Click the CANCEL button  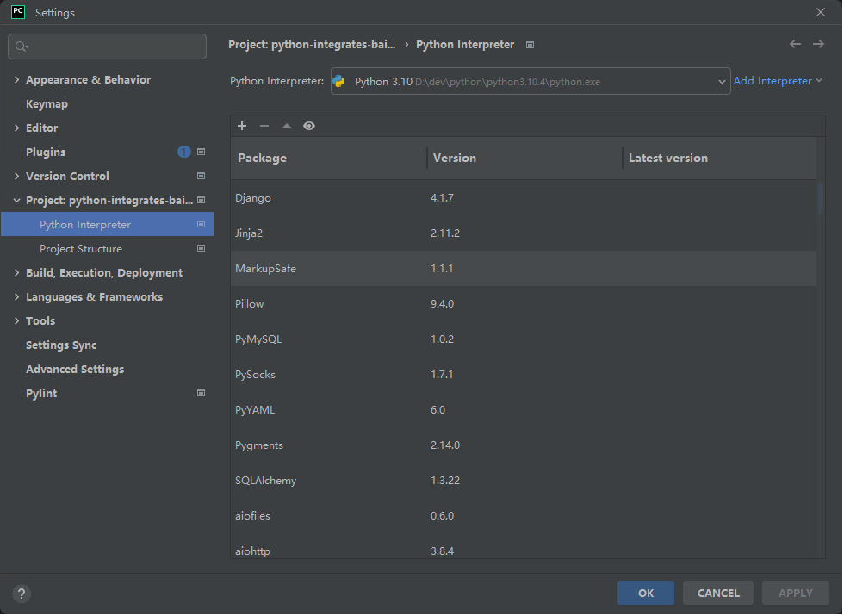(718, 593)
